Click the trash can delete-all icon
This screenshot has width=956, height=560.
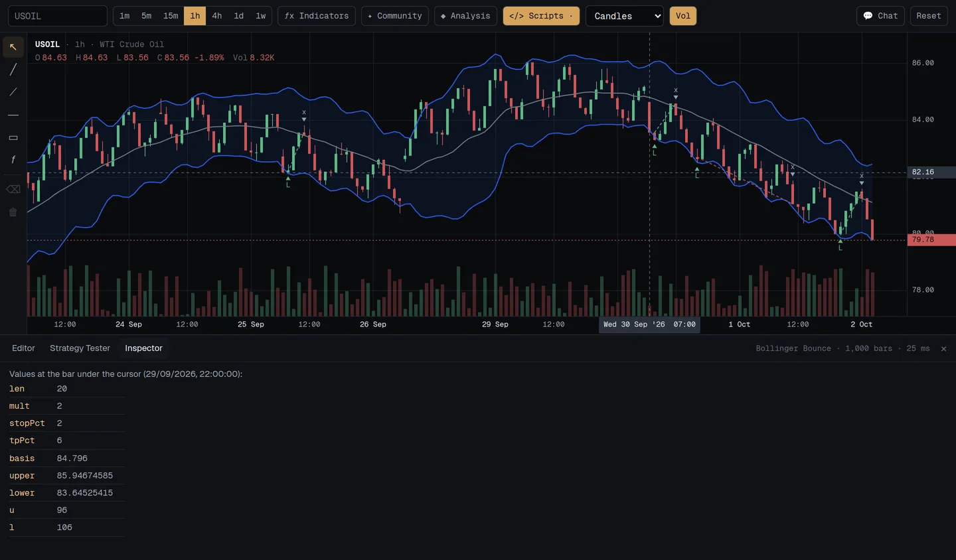[x=13, y=212]
